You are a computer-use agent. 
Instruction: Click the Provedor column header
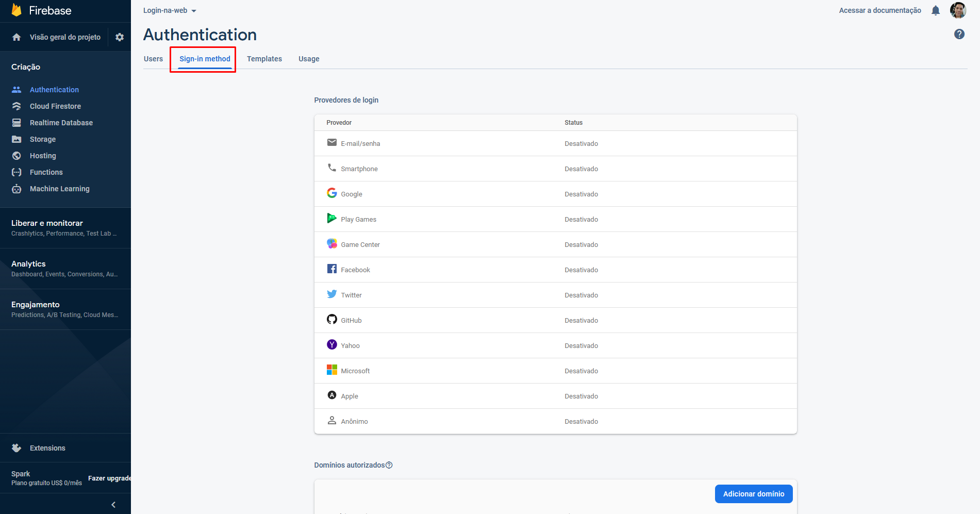pos(339,123)
